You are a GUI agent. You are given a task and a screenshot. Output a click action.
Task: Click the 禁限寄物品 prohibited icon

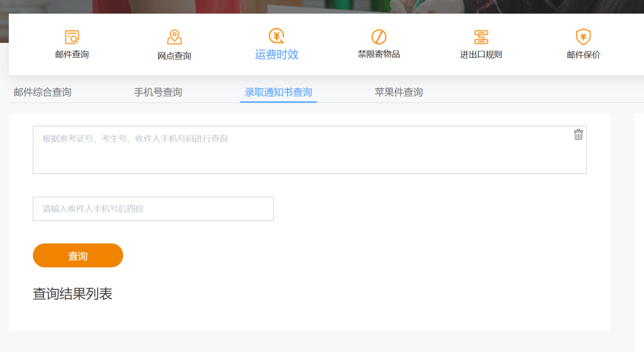coord(379,37)
